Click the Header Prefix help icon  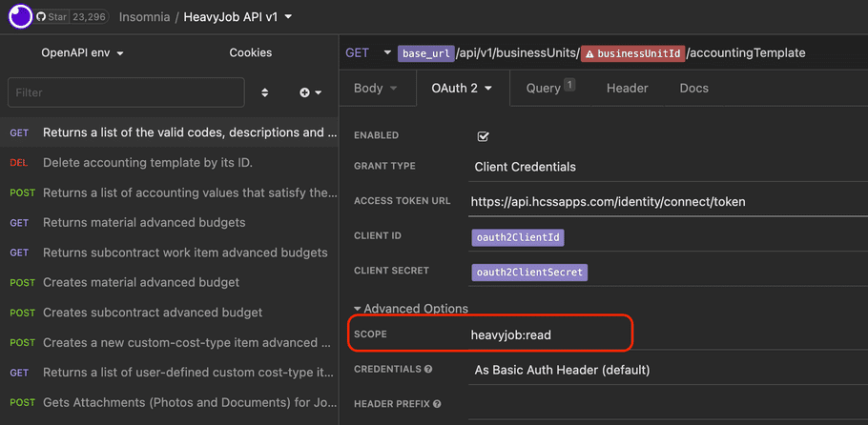[437, 404]
